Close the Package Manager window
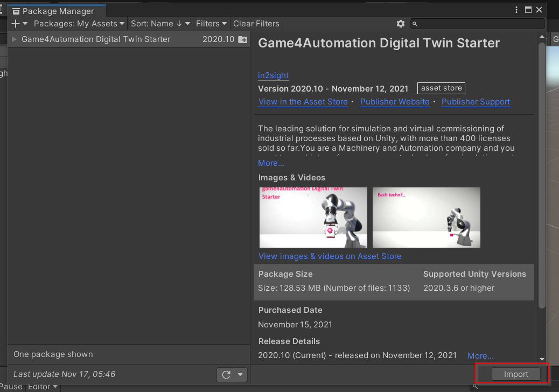 [x=539, y=10]
